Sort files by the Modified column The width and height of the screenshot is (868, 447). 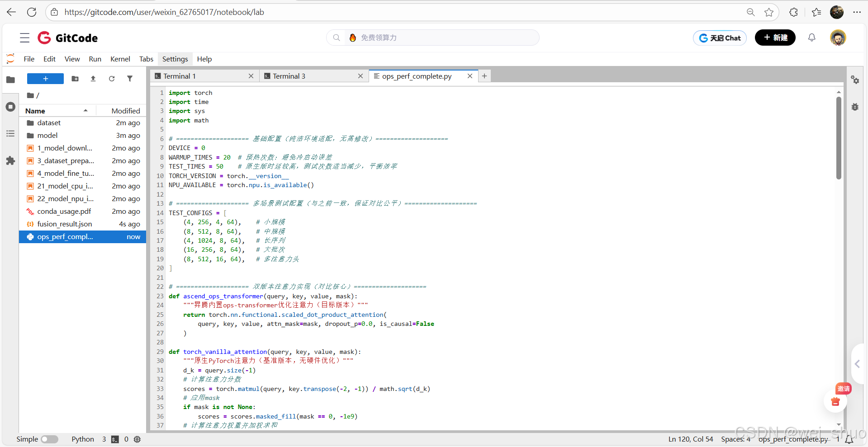click(126, 111)
